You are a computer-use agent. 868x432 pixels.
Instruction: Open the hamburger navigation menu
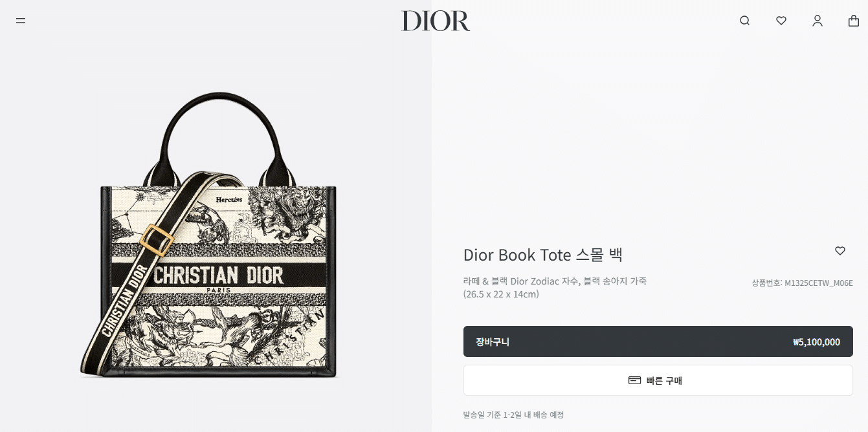coord(21,21)
